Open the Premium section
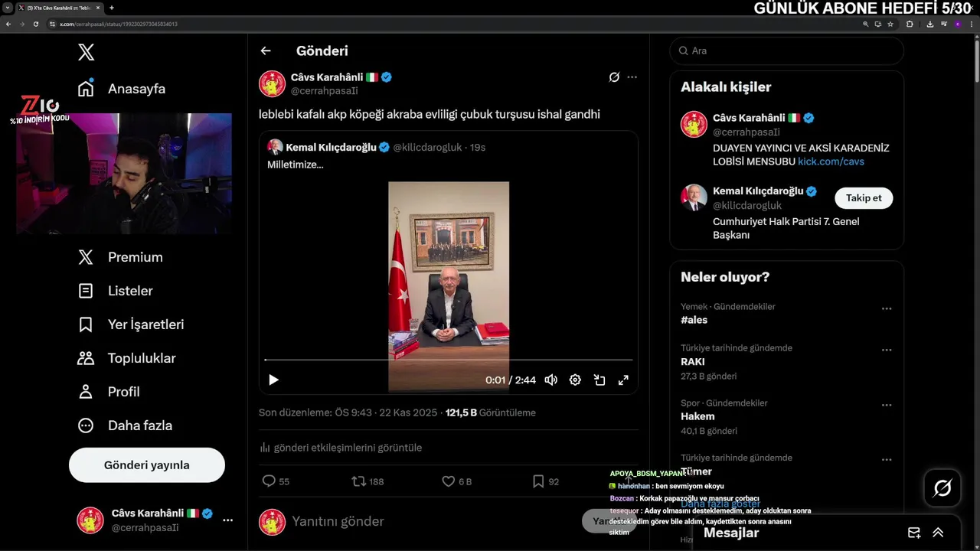 (x=120, y=257)
